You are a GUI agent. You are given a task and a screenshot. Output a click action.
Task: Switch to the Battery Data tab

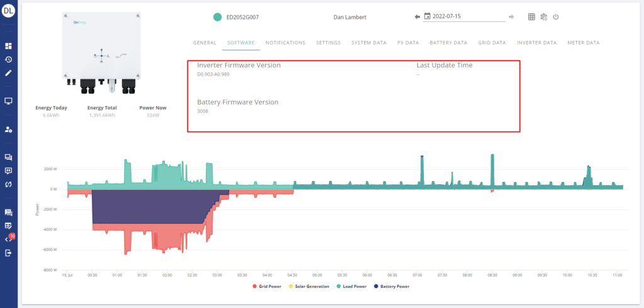pyautogui.click(x=448, y=43)
